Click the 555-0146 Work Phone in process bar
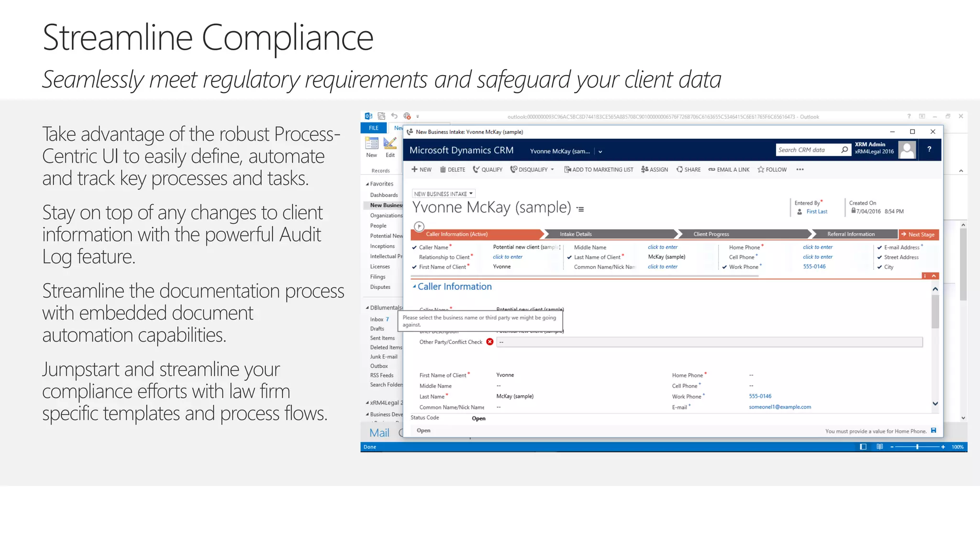Viewport: 980px width, 551px height. 814,266
